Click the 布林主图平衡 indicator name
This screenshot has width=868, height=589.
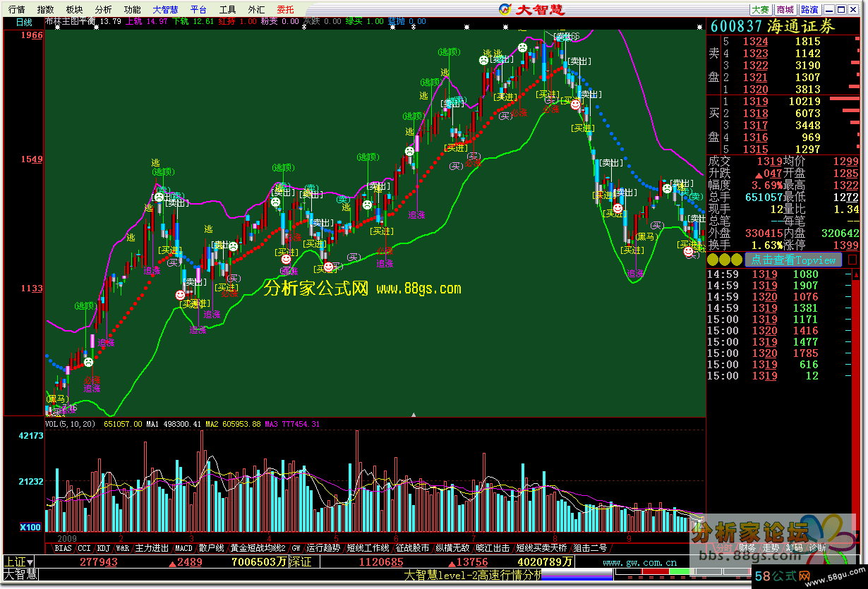tap(71, 22)
